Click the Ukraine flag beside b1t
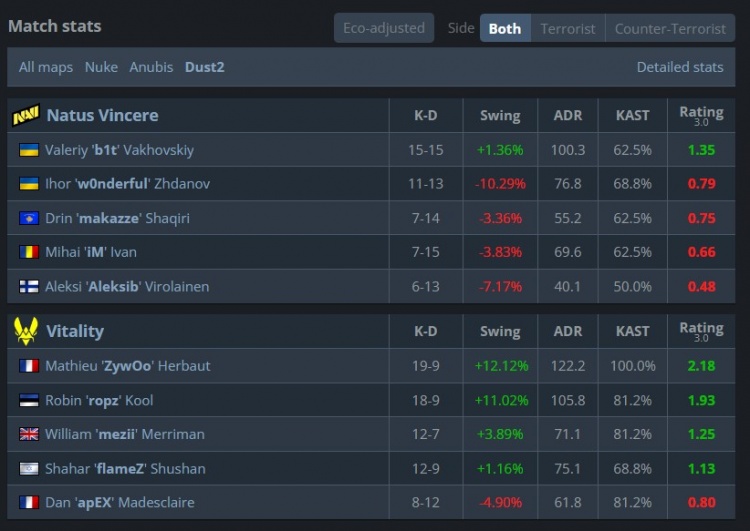 pos(29,150)
